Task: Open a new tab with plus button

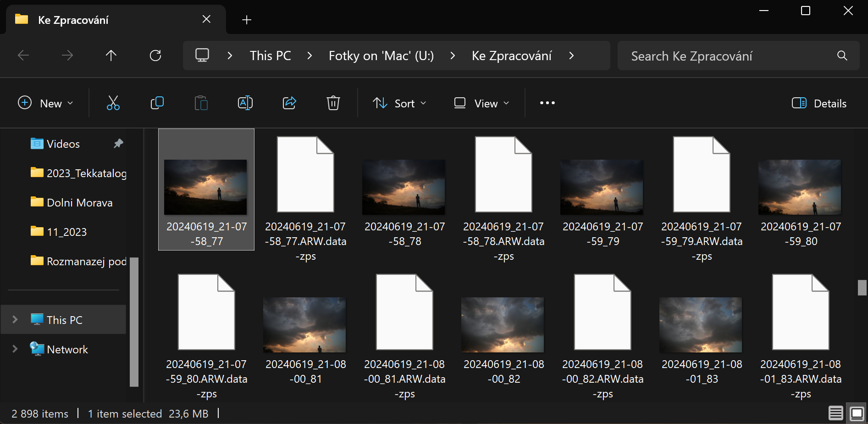Action: tap(247, 20)
